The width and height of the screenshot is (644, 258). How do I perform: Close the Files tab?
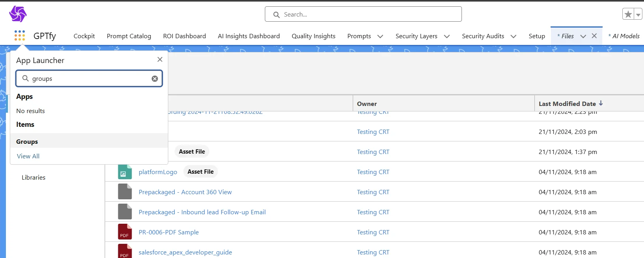tap(594, 36)
